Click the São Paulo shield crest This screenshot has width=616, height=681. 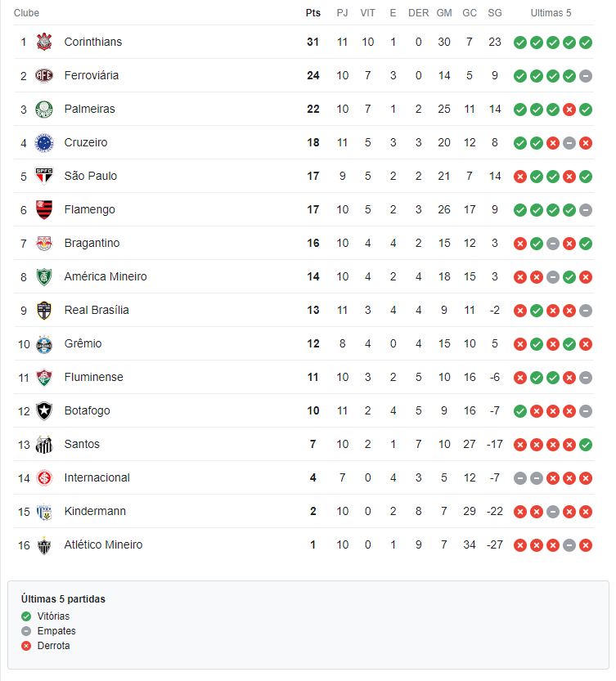click(44, 176)
